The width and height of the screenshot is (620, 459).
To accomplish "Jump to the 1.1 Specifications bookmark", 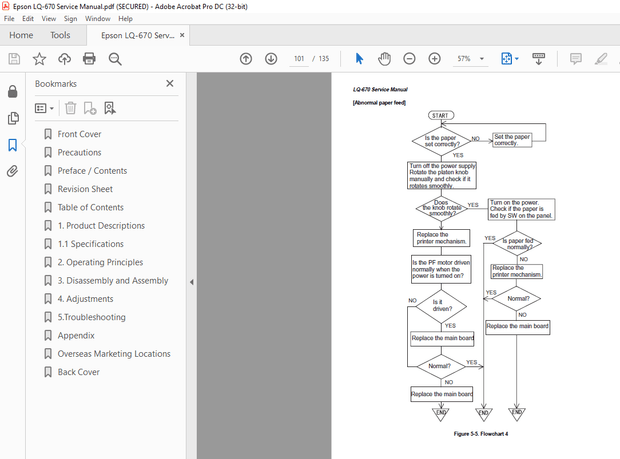I will 91,244.
